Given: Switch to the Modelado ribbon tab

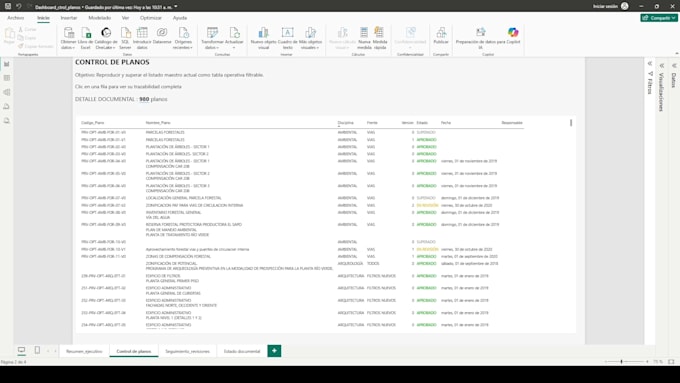Looking at the screenshot, I should [x=100, y=18].
